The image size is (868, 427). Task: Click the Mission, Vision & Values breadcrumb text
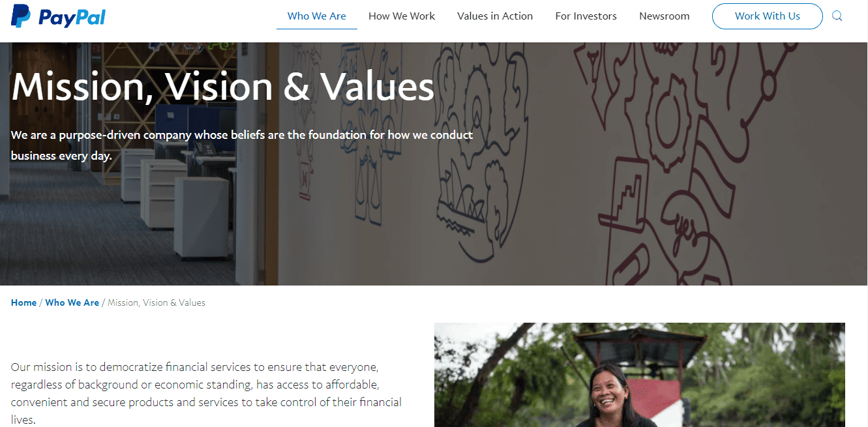click(157, 302)
